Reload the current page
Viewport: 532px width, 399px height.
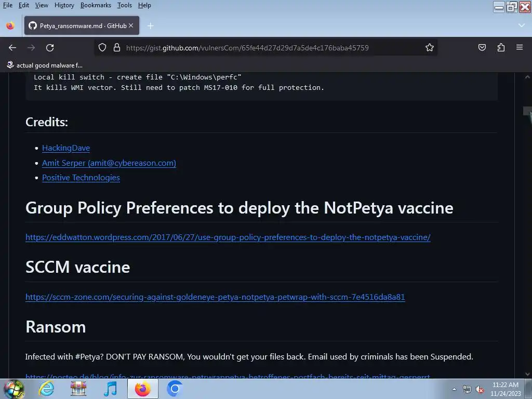click(x=50, y=48)
